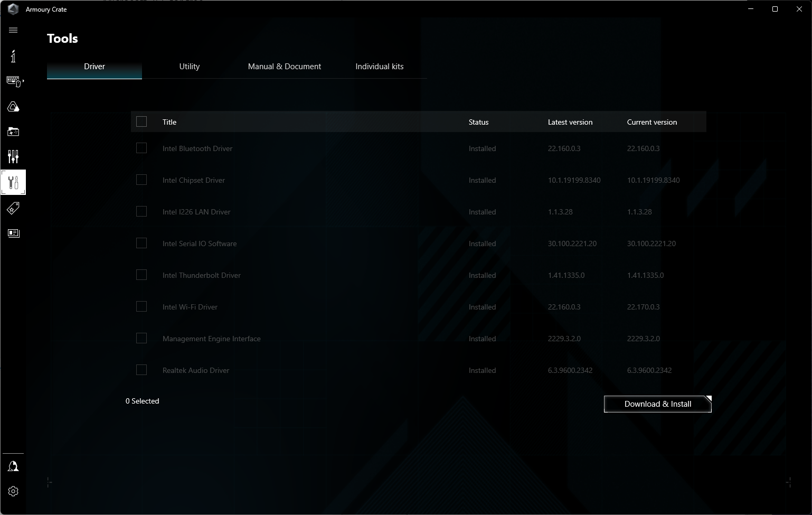Open the Featured deals tag icon
Screen dimensions: 812x515
click(13, 208)
